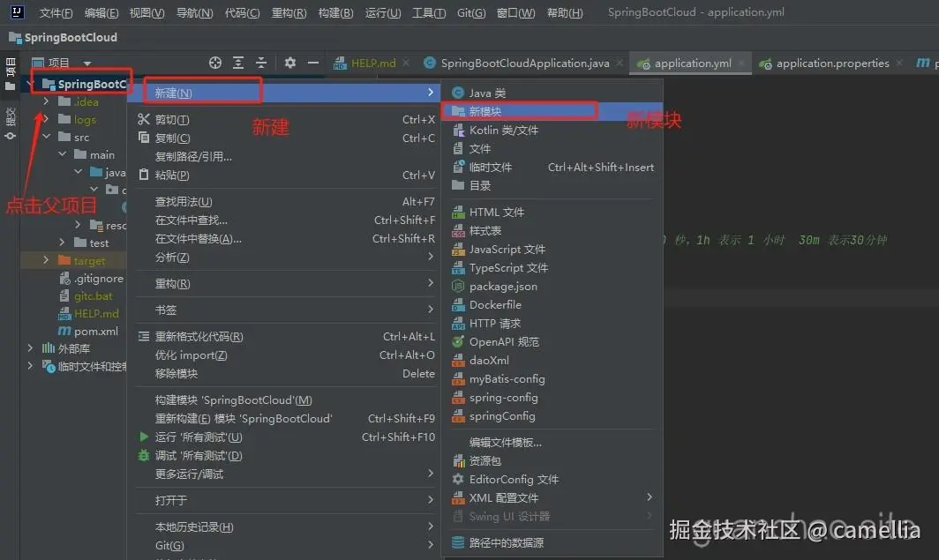Click the EditorConfig 文件 gear icon
939x560 pixels.
[458, 479]
